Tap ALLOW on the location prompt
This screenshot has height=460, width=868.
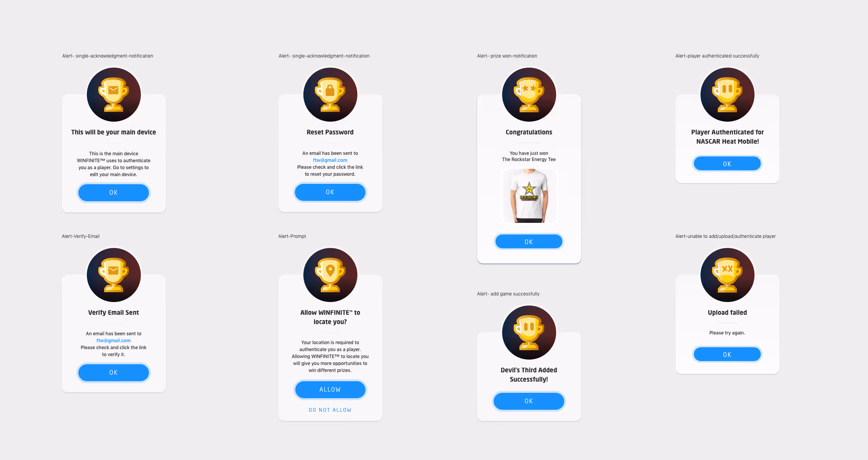pos(330,389)
